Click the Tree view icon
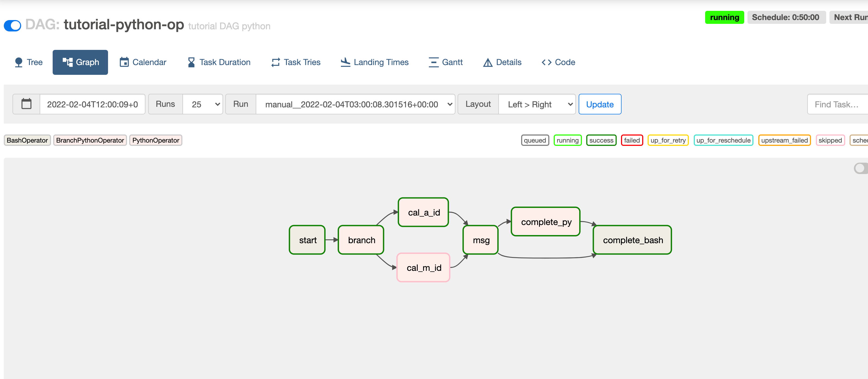 coord(18,62)
